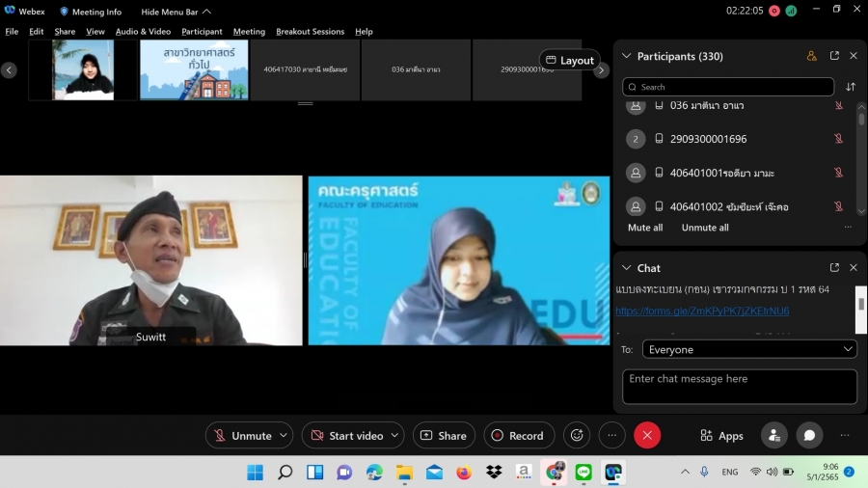Collapse the Participants panel chevron
The width and height of the screenshot is (868, 488).
627,56
